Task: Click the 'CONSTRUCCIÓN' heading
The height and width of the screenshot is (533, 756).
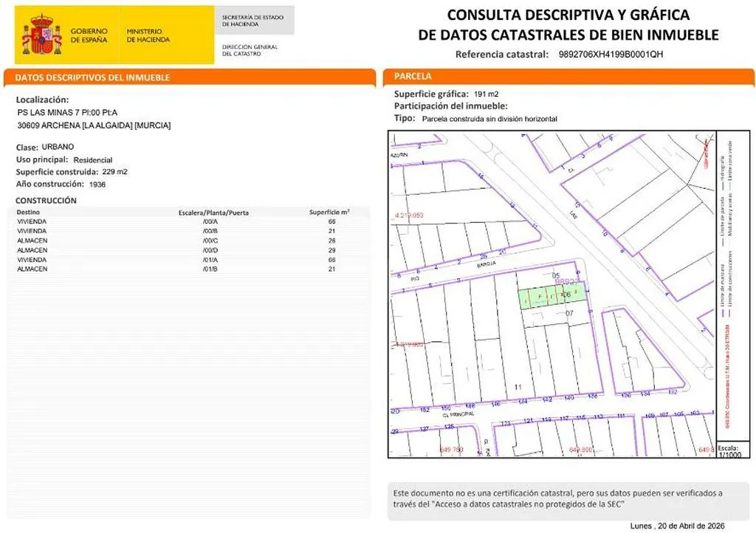Action: point(46,201)
